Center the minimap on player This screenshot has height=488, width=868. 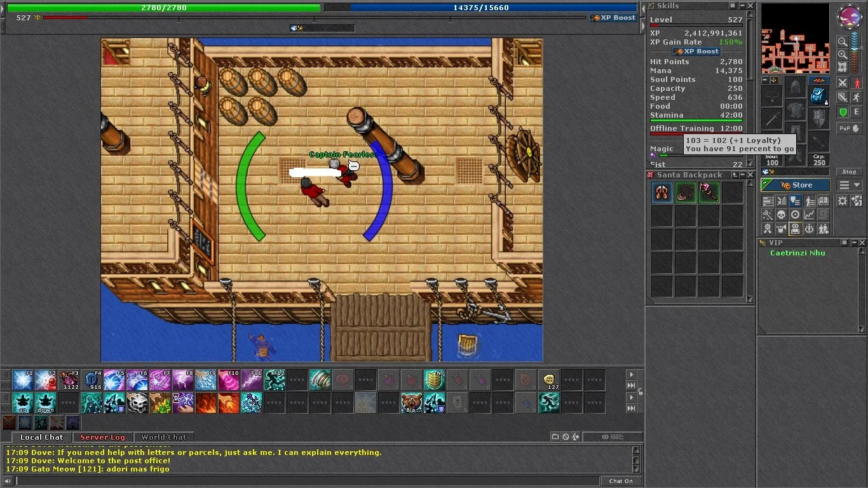click(x=841, y=67)
